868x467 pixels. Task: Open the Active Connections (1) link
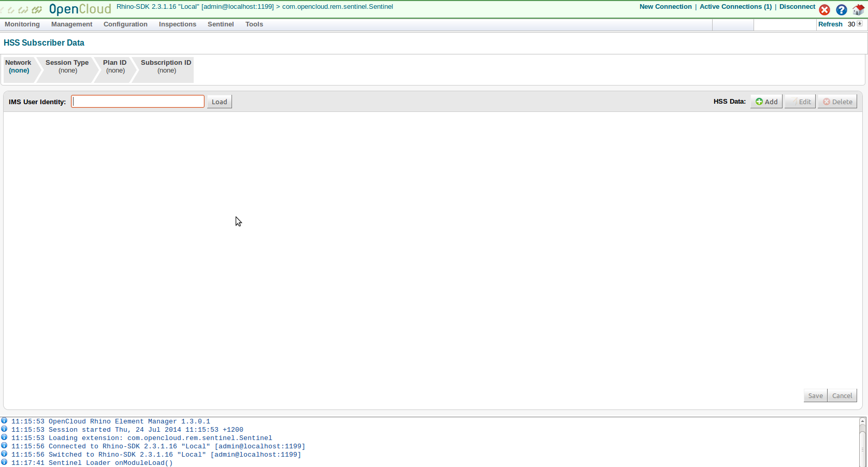point(735,7)
